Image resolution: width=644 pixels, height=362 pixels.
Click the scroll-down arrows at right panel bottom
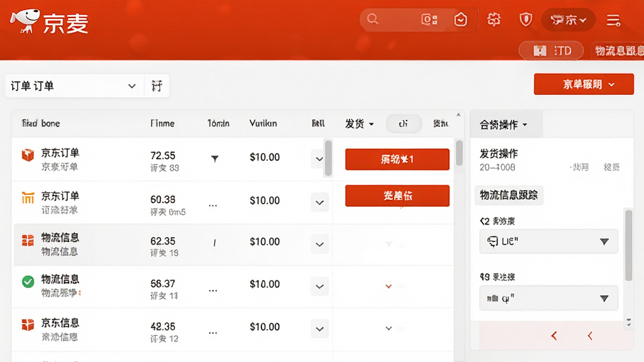click(x=628, y=322)
